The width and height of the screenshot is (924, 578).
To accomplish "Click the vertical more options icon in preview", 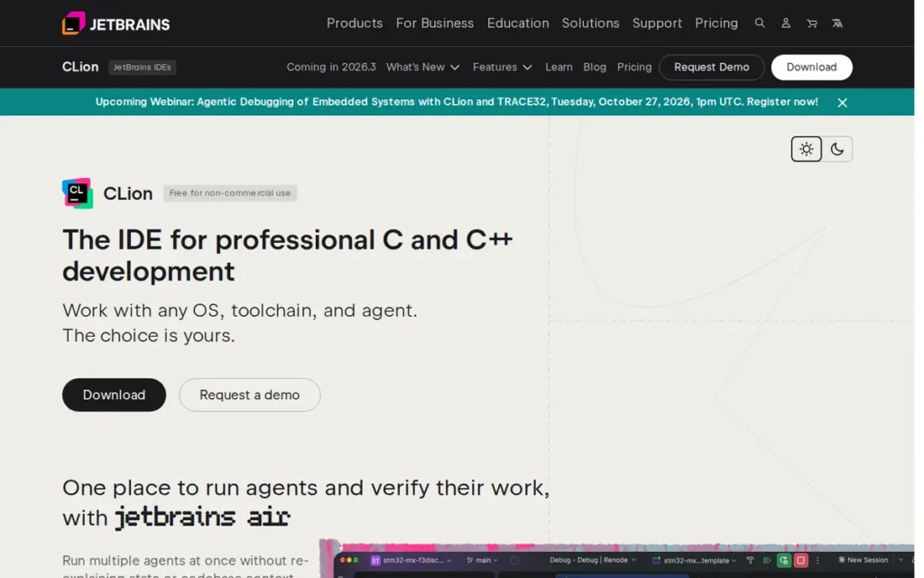I will [x=818, y=560].
